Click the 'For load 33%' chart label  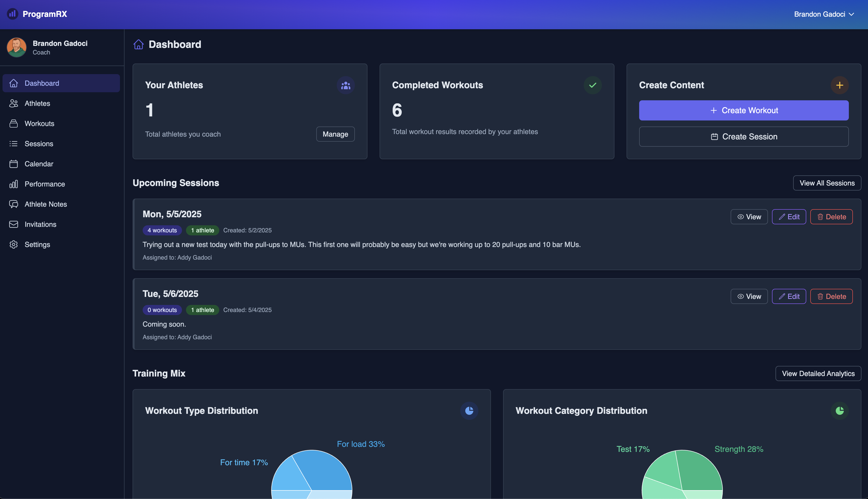[x=361, y=444]
